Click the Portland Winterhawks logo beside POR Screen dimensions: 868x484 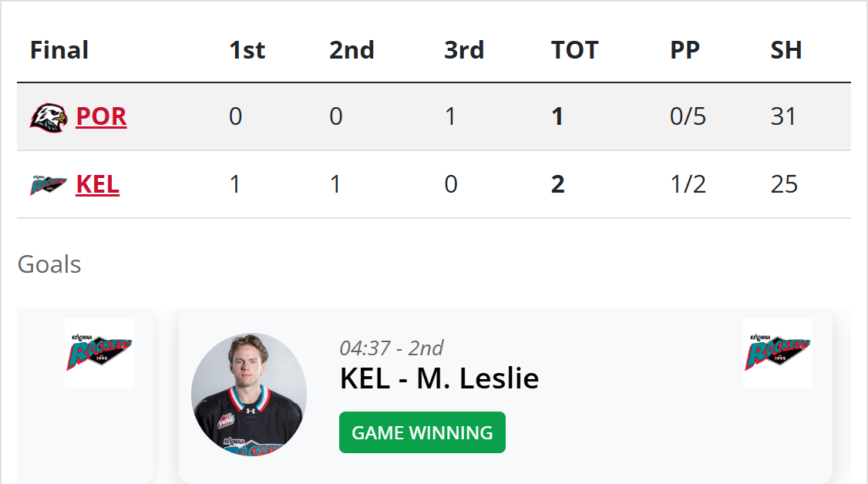[49, 117]
